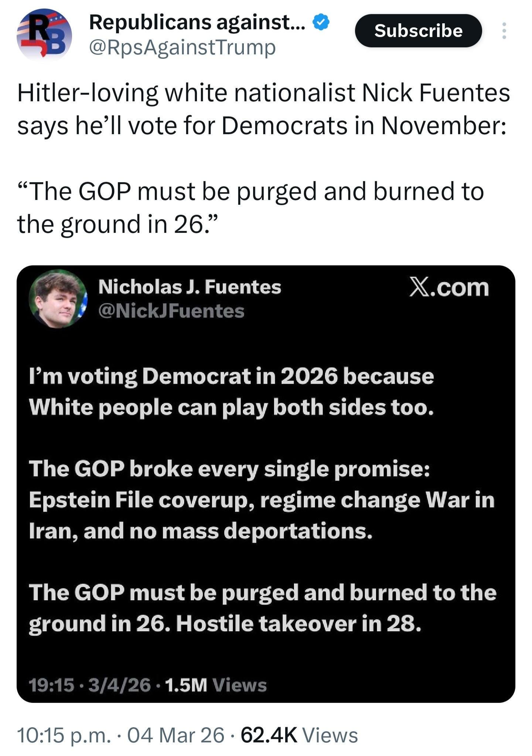This screenshot has width=532, height=756.
Task: Tap the profile photo inside the embedded post
Action: (58, 299)
